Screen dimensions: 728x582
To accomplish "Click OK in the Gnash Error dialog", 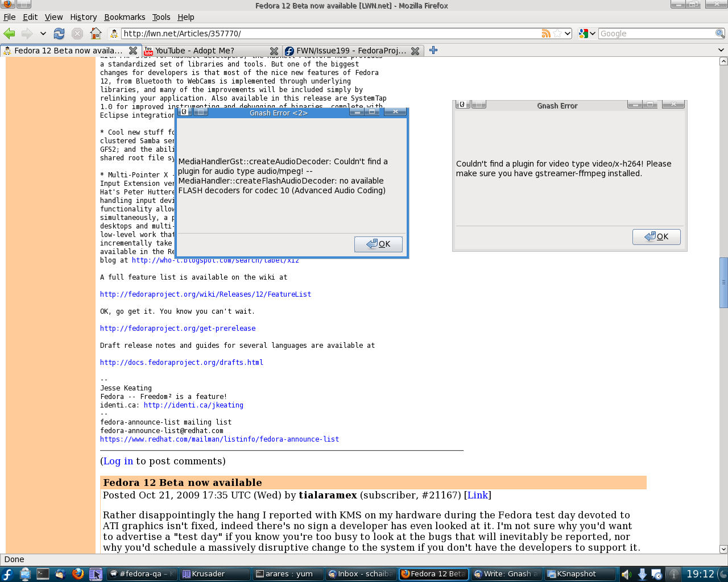I will [x=656, y=236].
